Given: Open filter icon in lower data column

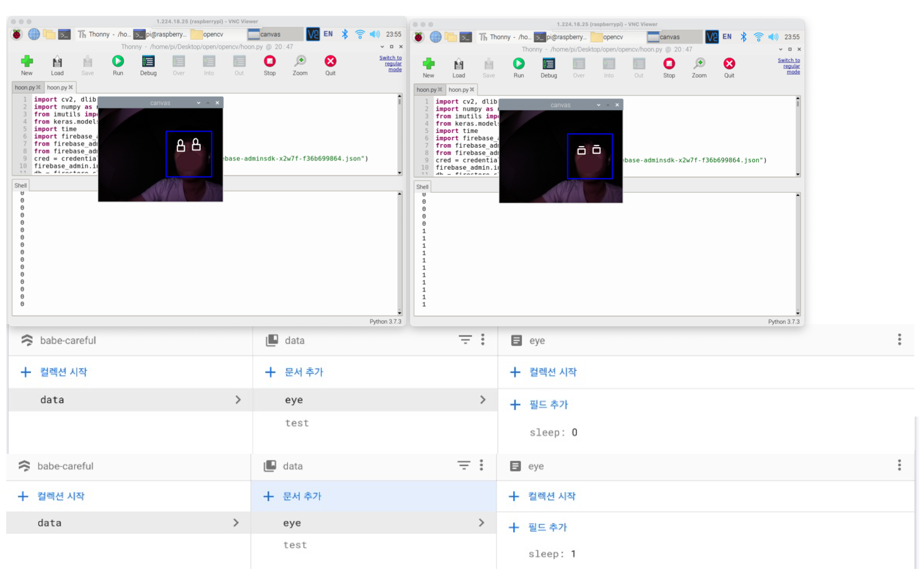Looking at the screenshot, I should [464, 465].
